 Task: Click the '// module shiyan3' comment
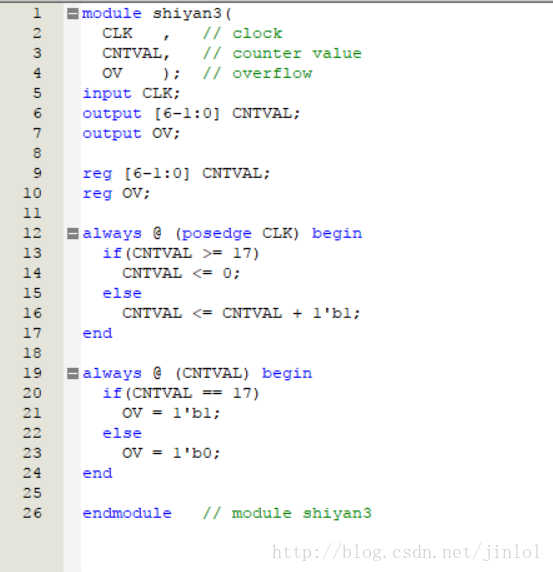287,513
